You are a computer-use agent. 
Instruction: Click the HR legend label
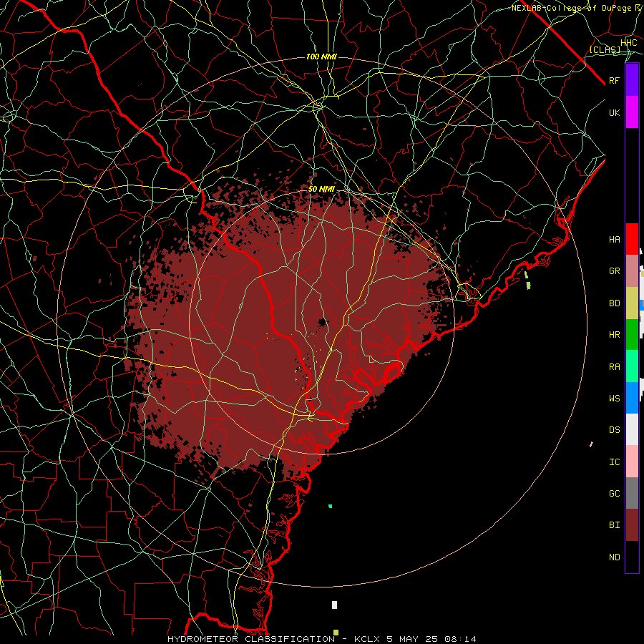click(615, 335)
